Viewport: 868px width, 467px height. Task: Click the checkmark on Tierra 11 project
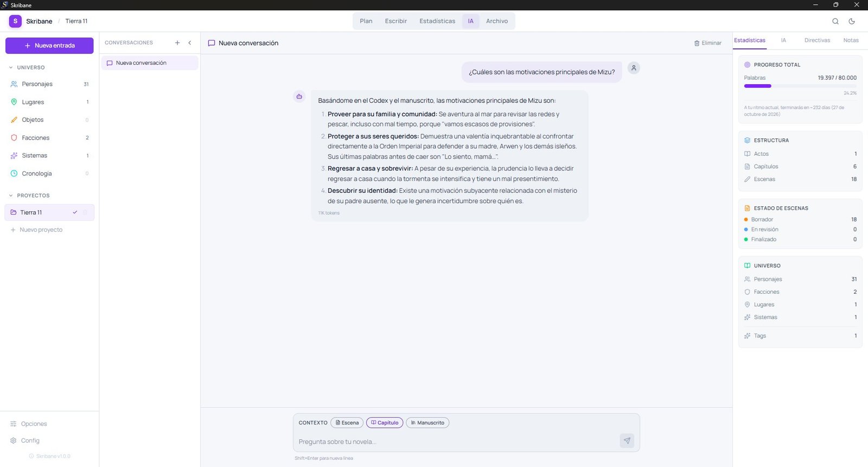tap(75, 212)
